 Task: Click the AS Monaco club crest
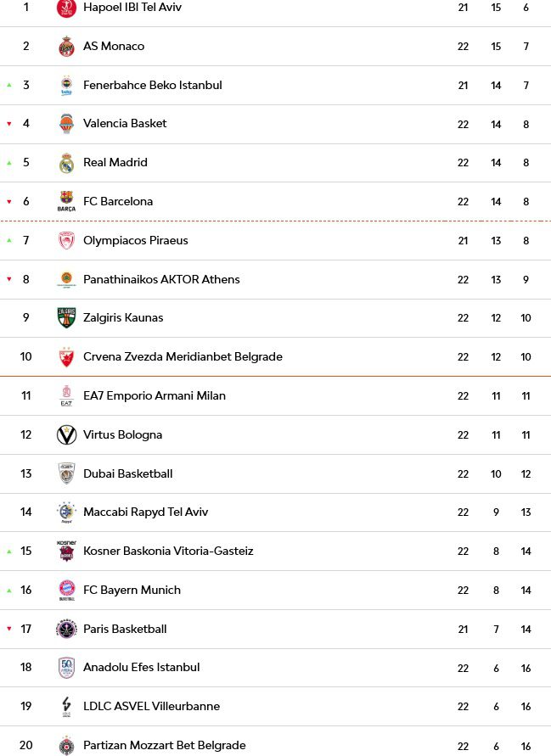[66, 47]
